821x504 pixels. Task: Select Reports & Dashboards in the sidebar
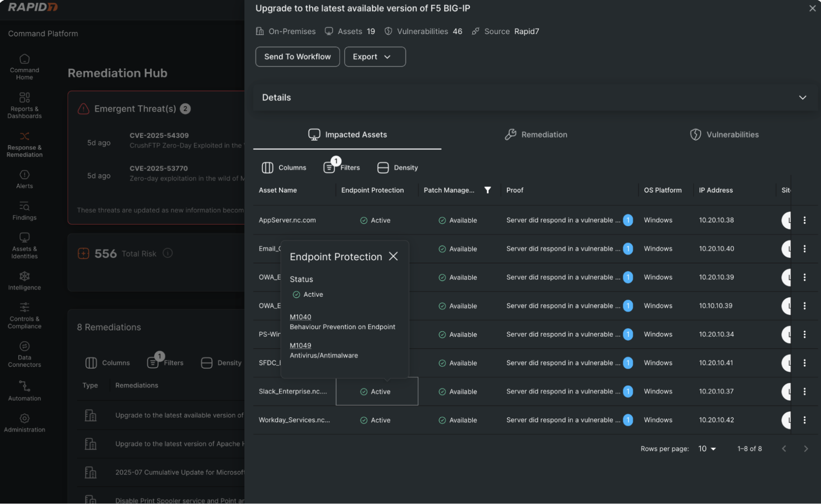(24, 104)
